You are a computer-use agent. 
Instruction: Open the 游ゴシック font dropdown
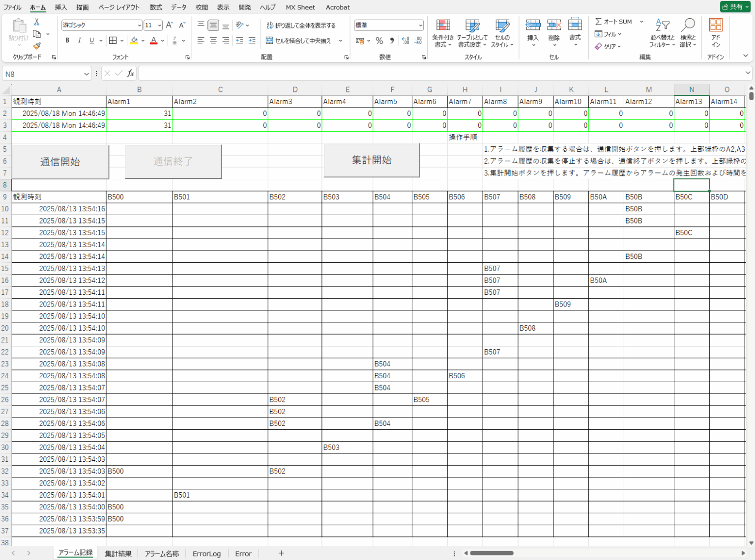pyautogui.click(x=140, y=25)
